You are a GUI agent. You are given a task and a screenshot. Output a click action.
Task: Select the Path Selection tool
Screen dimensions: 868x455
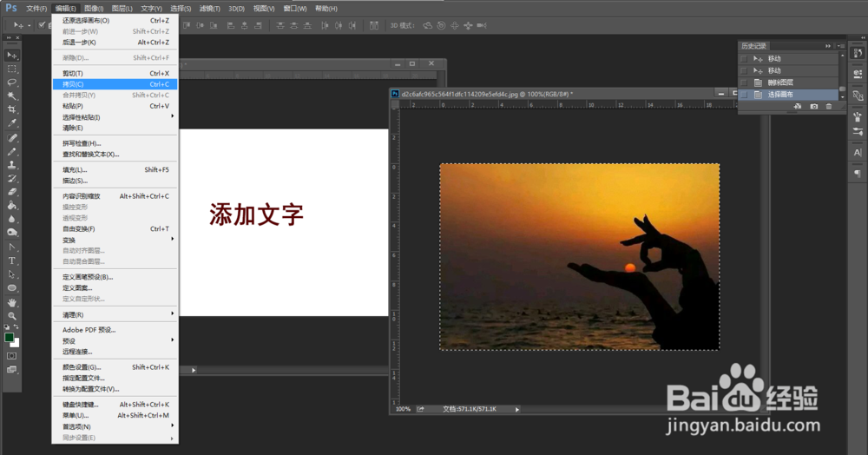[x=11, y=274]
